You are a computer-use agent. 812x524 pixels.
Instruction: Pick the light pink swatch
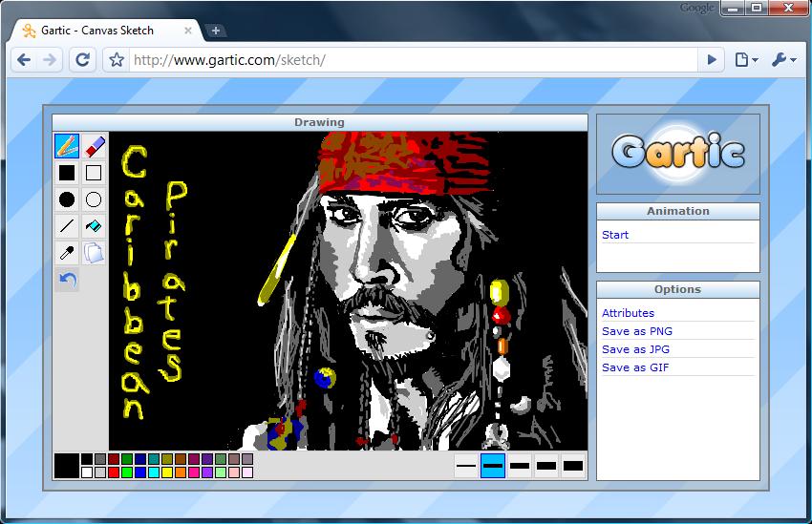(235, 472)
